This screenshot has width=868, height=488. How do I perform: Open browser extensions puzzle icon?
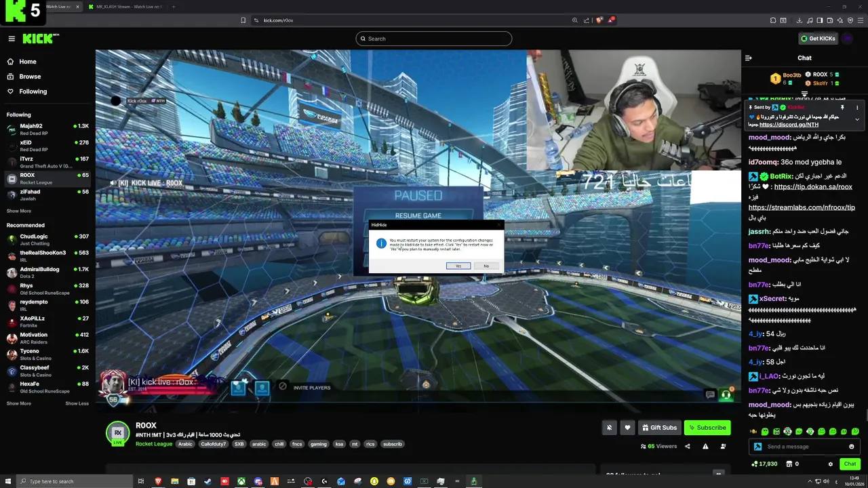click(x=773, y=20)
